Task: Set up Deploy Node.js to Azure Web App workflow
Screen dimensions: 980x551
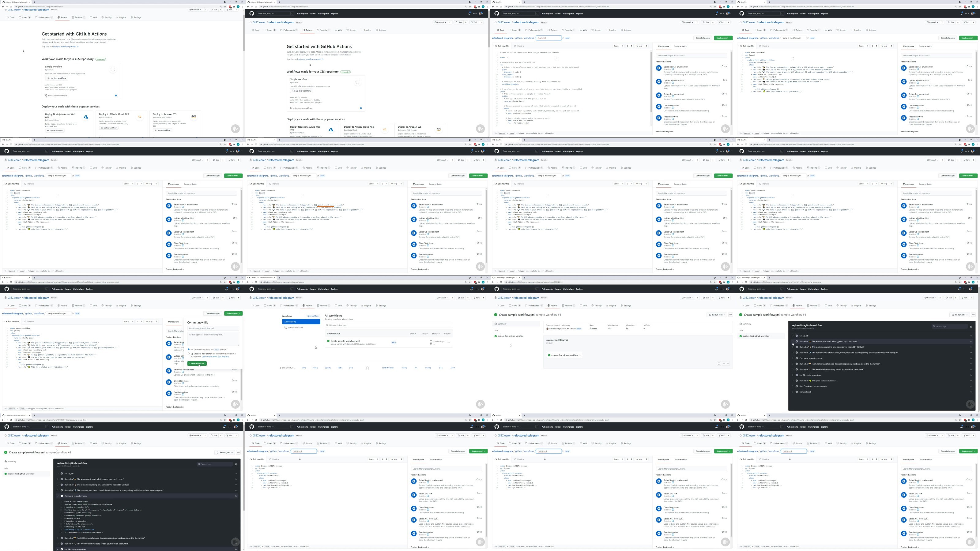Action: click(x=55, y=130)
